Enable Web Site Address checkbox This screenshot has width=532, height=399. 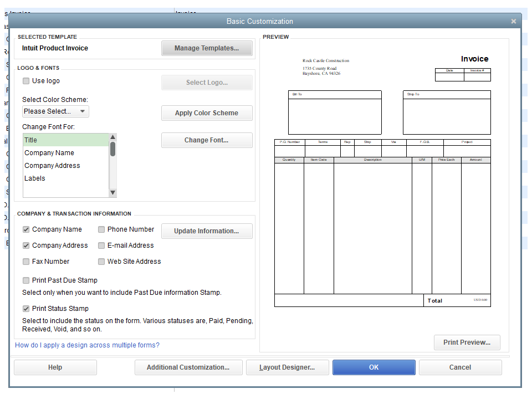tap(101, 262)
